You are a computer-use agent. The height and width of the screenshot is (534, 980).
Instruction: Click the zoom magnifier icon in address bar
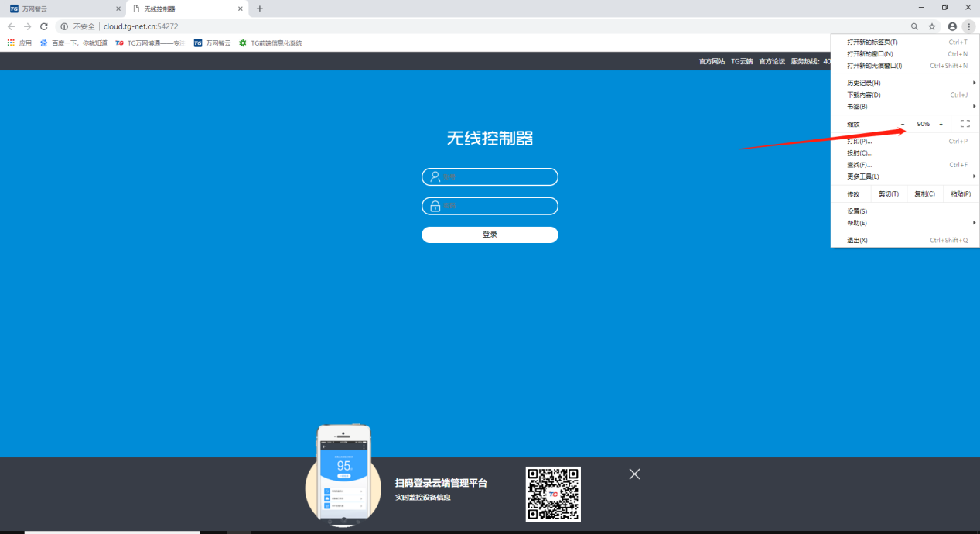(914, 26)
